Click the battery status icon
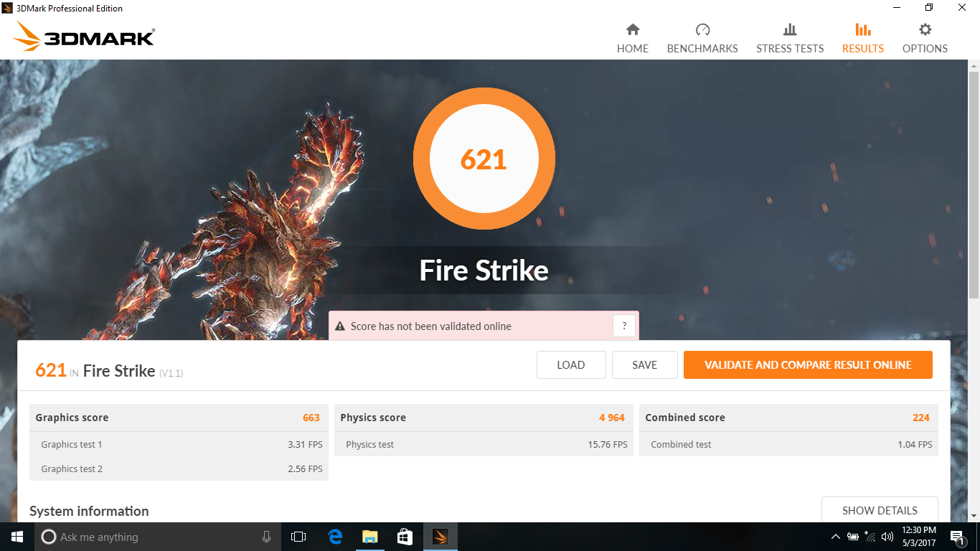Viewport: 980px width, 551px height. (x=853, y=537)
